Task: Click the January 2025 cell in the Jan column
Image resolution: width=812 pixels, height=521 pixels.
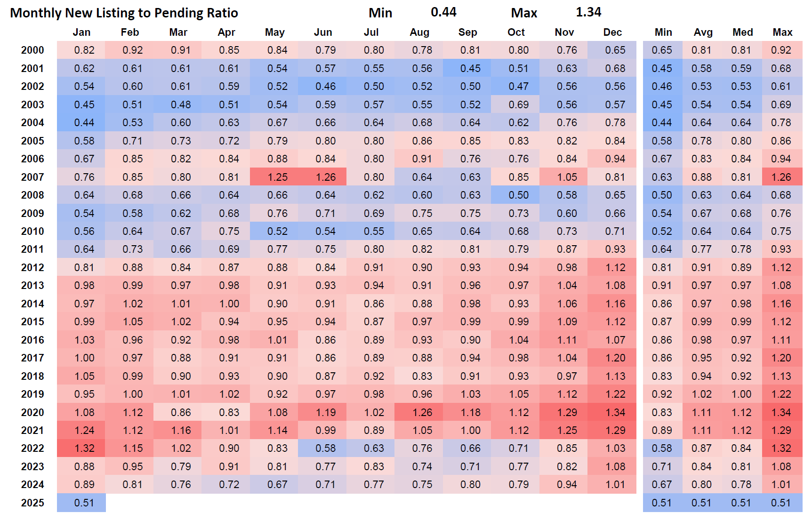Action: tap(84, 503)
